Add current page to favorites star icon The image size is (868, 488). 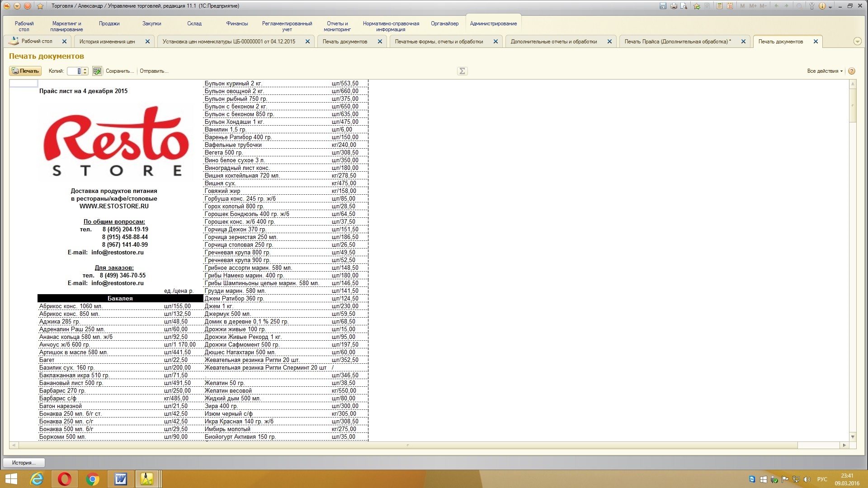coord(697,6)
